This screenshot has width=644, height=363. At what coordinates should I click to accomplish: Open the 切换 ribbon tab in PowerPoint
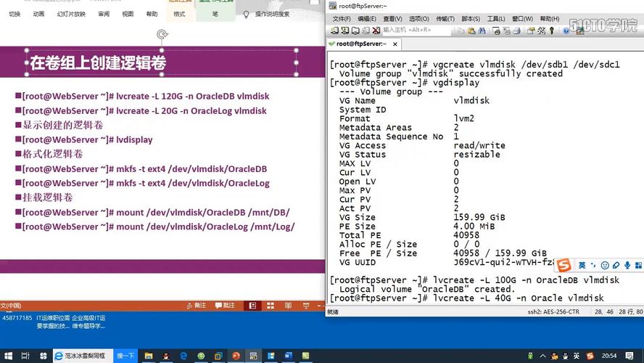coord(15,14)
